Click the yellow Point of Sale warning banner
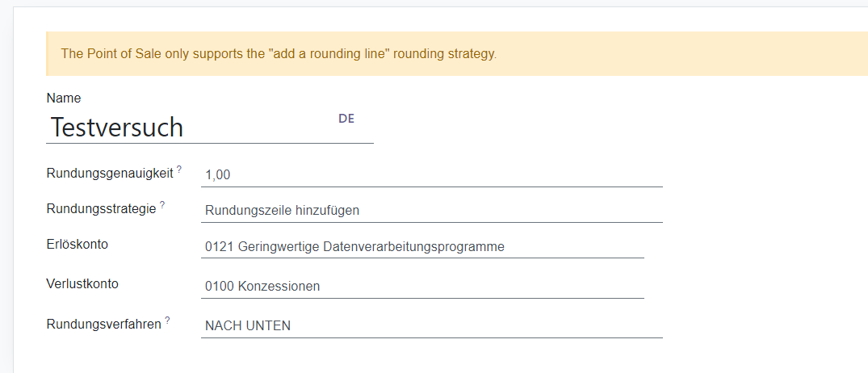 tap(646, 54)
